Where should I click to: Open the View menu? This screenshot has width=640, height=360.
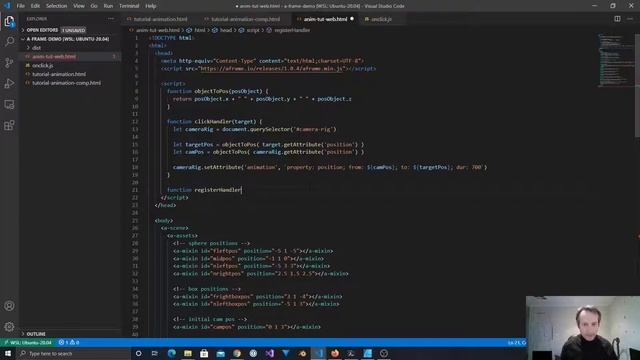coord(79,6)
